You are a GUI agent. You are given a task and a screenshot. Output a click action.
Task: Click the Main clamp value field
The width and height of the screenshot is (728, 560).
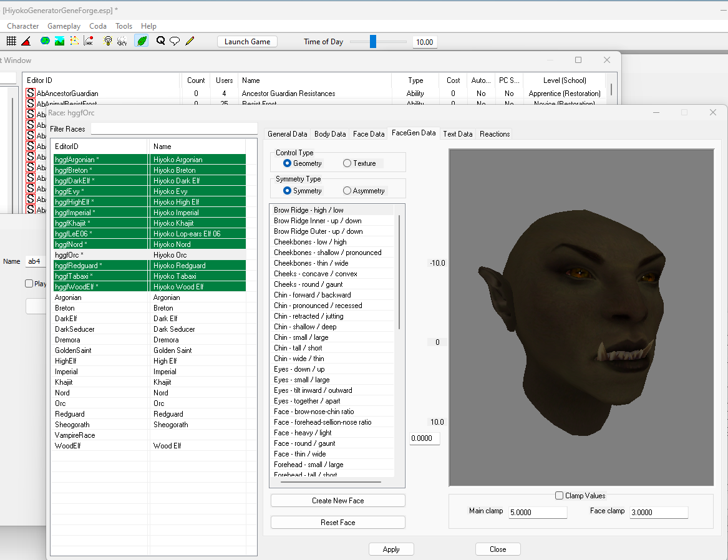538,512
